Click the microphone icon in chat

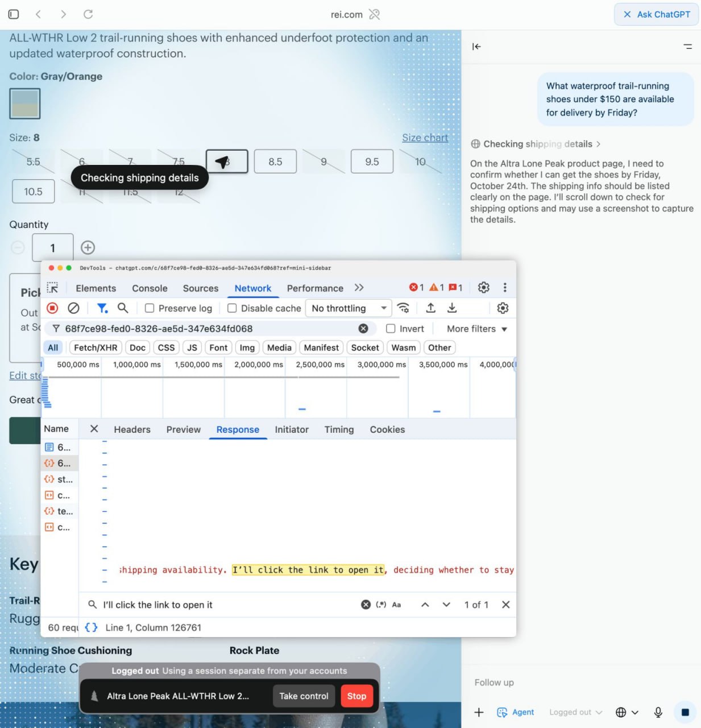[x=658, y=712]
